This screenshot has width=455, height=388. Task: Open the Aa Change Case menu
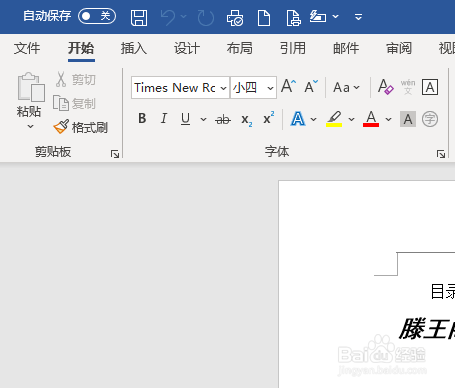click(346, 87)
